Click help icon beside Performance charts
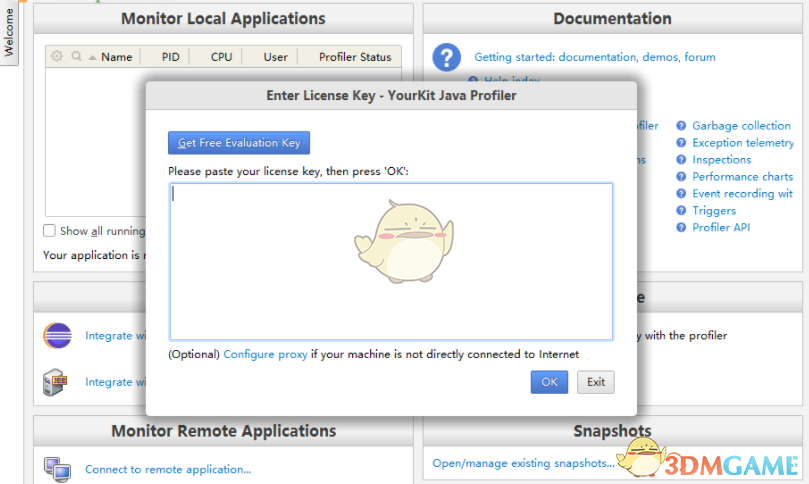The width and height of the screenshot is (809, 484). pyautogui.click(x=681, y=177)
